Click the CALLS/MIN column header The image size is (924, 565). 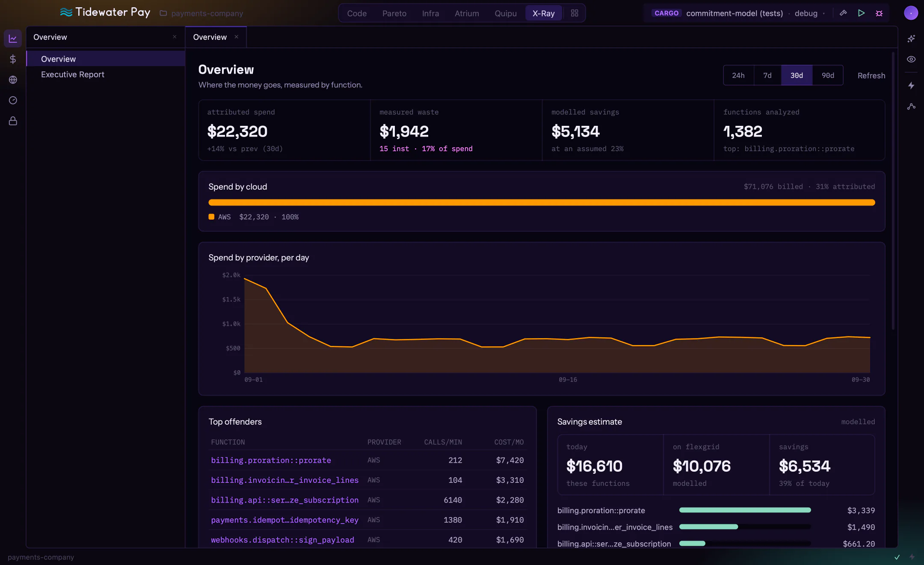tap(443, 442)
